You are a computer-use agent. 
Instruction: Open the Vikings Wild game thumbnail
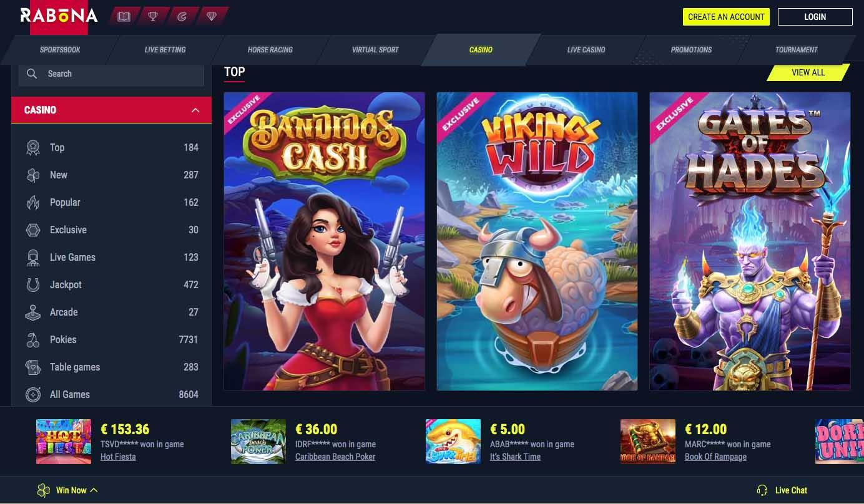(537, 241)
